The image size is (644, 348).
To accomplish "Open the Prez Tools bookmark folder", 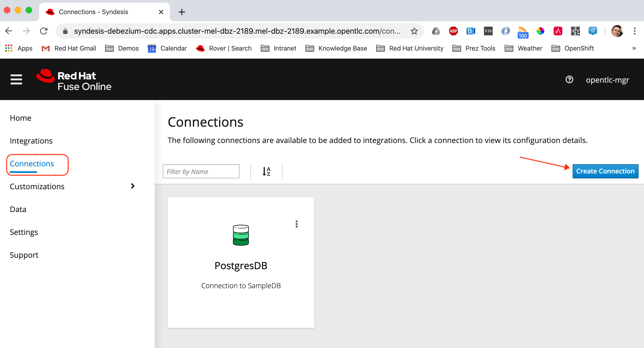I will (x=474, y=48).
